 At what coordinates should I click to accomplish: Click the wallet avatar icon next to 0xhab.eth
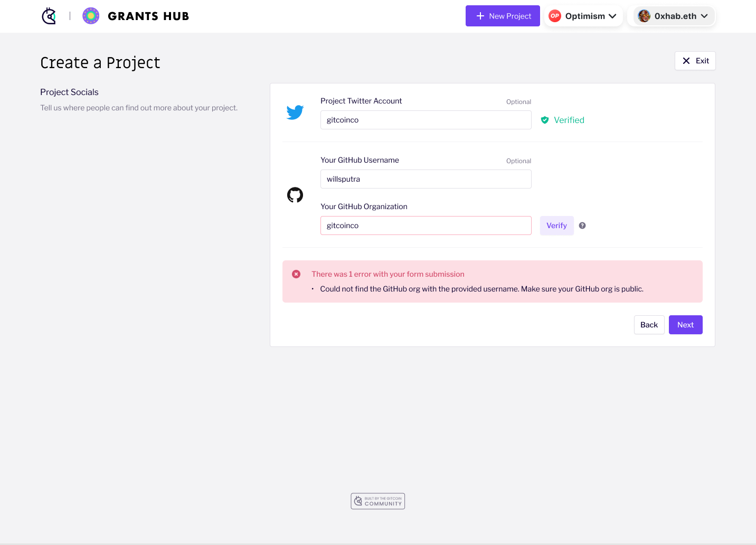point(644,16)
